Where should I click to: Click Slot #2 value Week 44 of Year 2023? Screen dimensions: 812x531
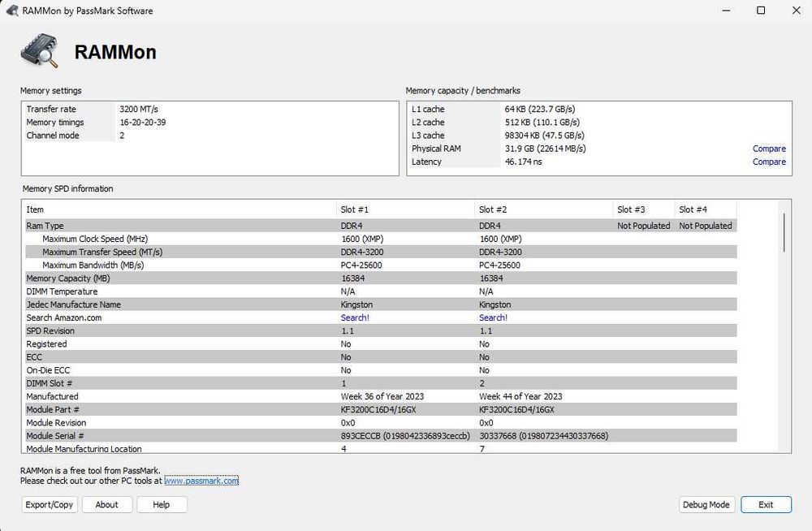coord(520,396)
